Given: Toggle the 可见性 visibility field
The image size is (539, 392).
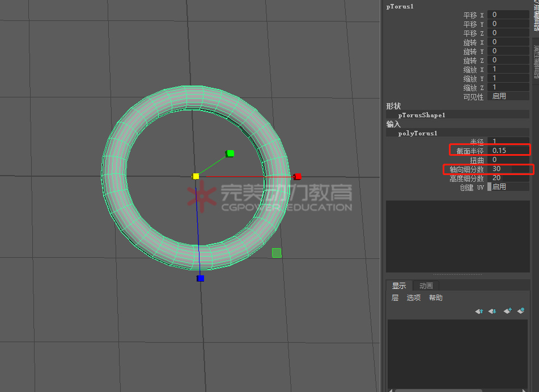Looking at the screenshot, I should 508,97.
